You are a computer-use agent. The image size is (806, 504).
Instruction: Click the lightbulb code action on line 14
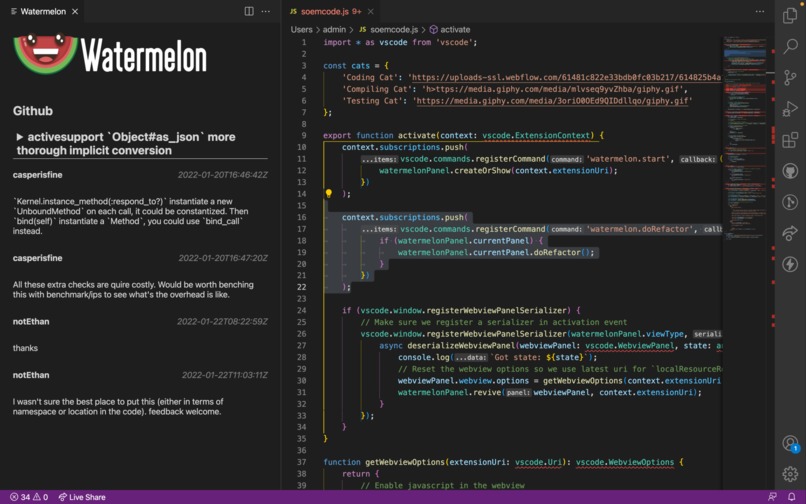[x=328, y=194]
